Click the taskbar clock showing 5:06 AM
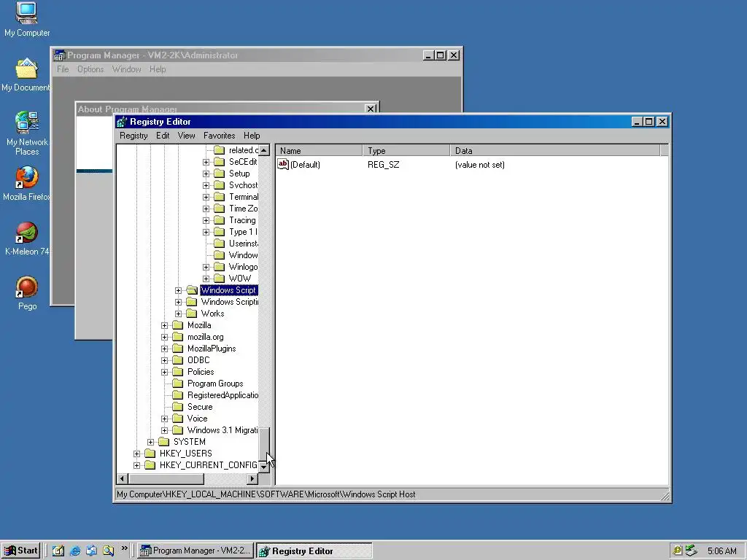747x560 pixels. coord(721,551)
